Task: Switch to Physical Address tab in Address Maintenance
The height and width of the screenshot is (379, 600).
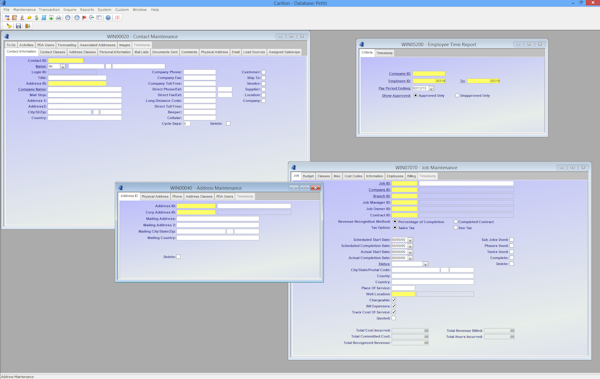Action: click(x=155, y=196)
